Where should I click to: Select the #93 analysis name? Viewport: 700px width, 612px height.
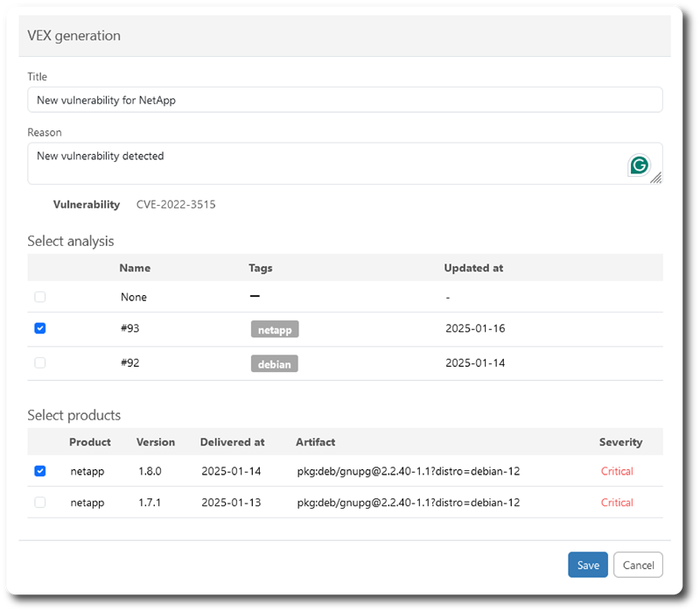point(129,328)
